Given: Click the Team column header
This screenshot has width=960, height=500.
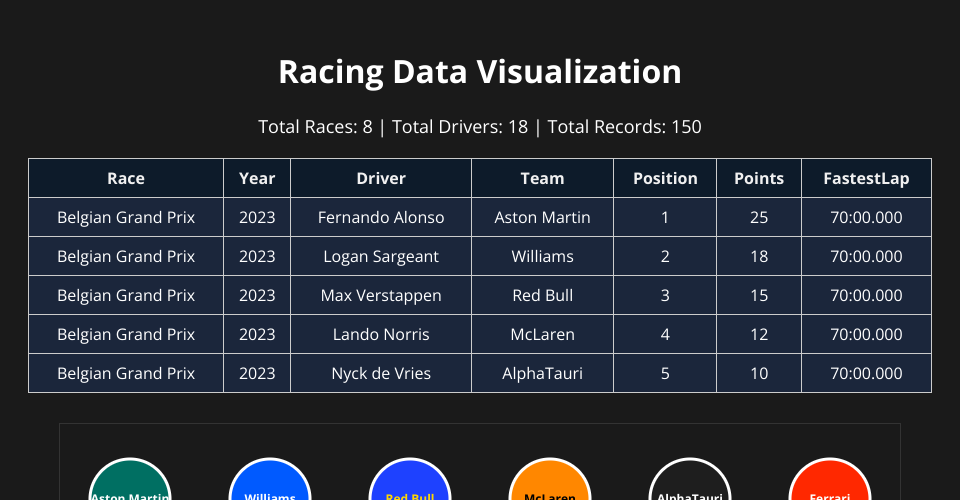Looking at the screenshot, I should (x=542, y=178).
